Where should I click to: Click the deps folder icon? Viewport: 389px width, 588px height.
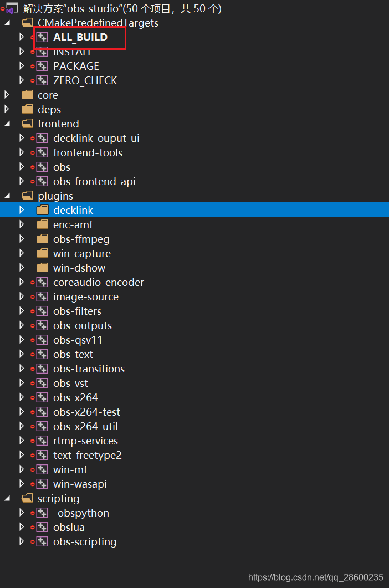click(27, 109)
